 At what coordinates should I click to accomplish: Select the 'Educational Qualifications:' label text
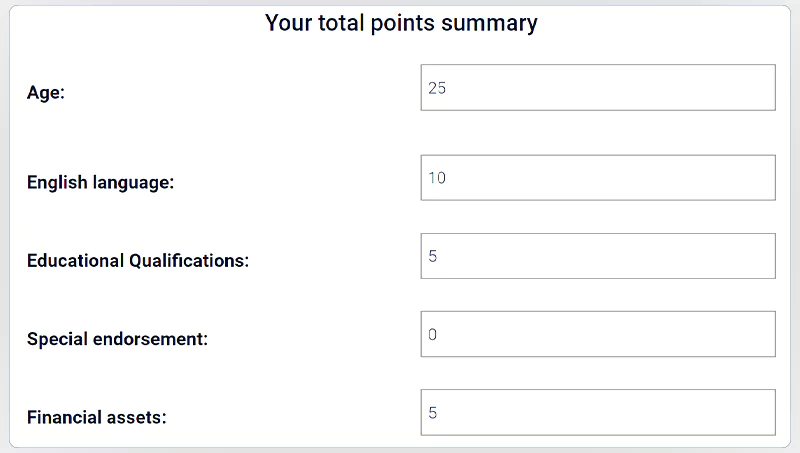[137, 261]
